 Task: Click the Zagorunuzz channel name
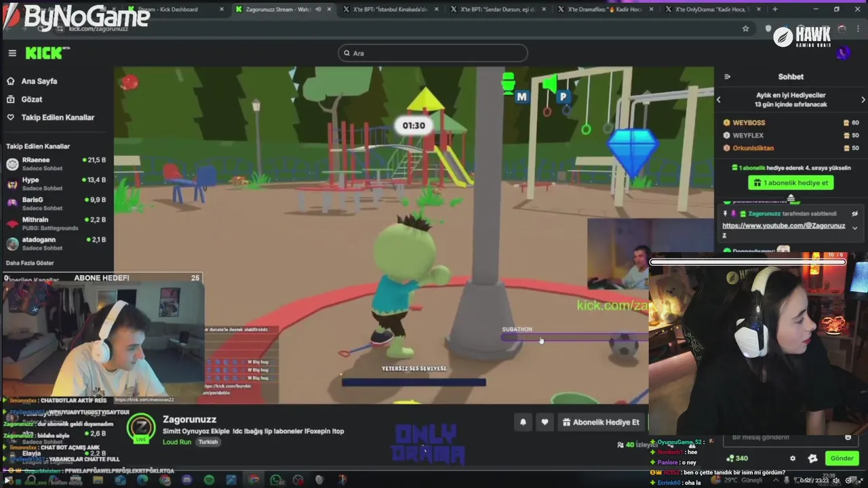pos(189,420)
